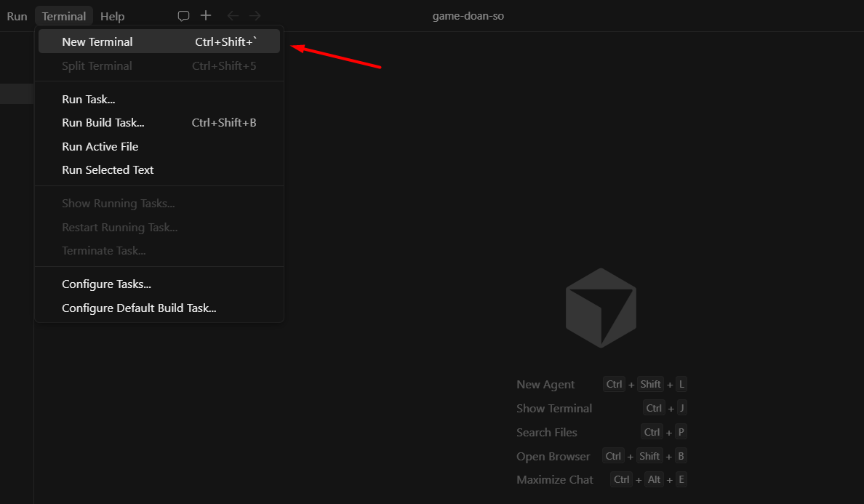864x504 pixels.
Task: Select Run Task... menu item
Action: click(x=159, y=100)
